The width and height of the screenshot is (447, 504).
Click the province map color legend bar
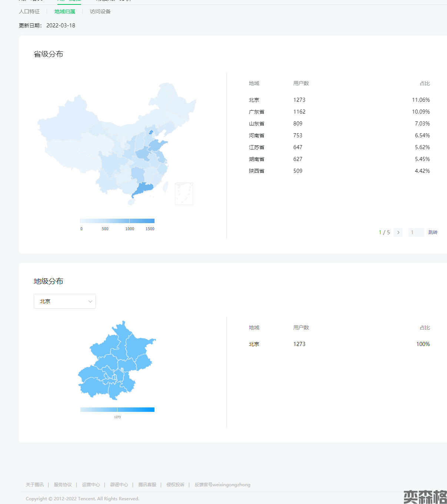[x=117, y=221]
